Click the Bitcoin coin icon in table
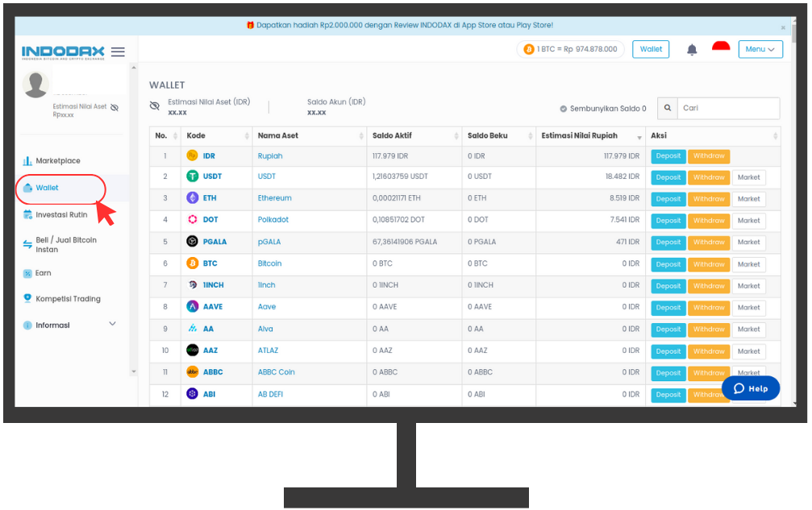812x510 pixels. [x=193, y=263]
